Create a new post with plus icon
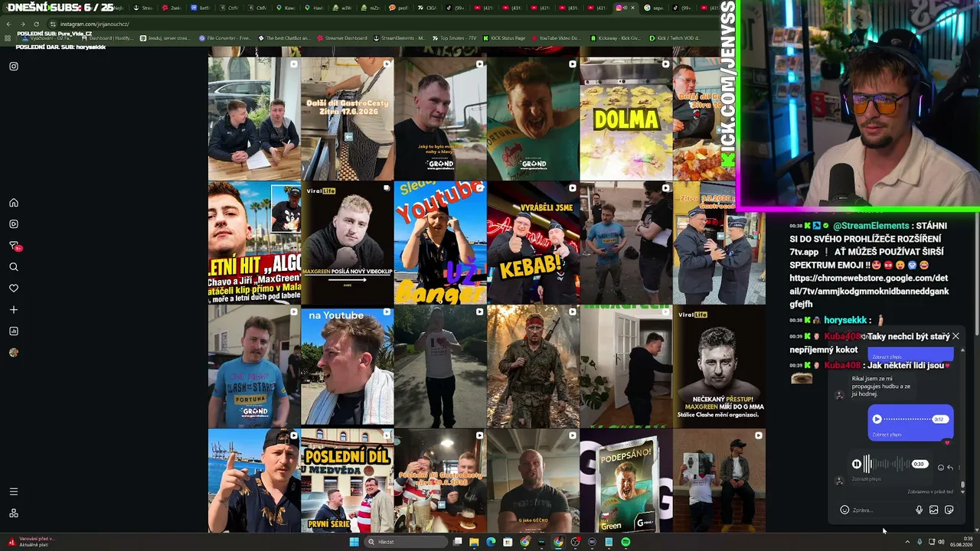980x551 pixels. coord(14,310)
